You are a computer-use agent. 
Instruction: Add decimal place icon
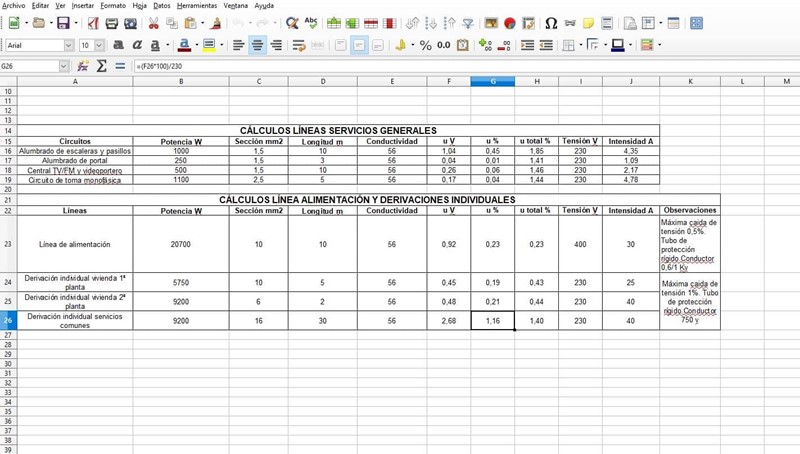coord(485,45)
